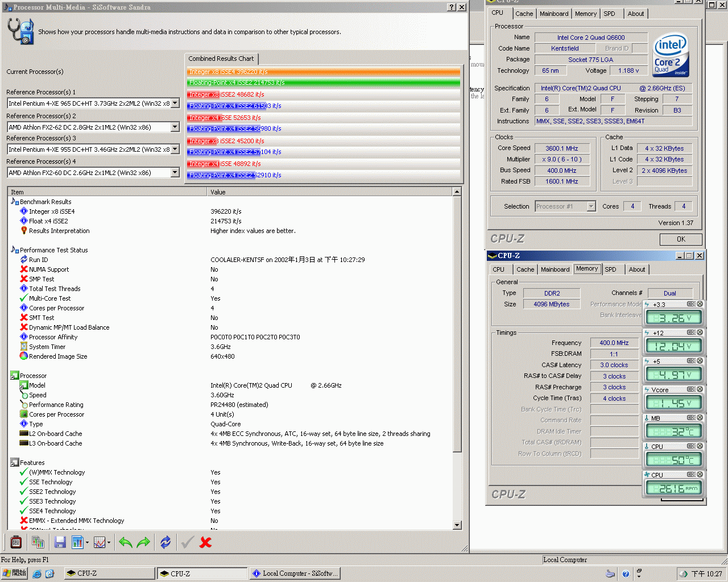Close the CPU temperature widget
The height and width of the screenshot is (582, 728).
click(700, 446)
